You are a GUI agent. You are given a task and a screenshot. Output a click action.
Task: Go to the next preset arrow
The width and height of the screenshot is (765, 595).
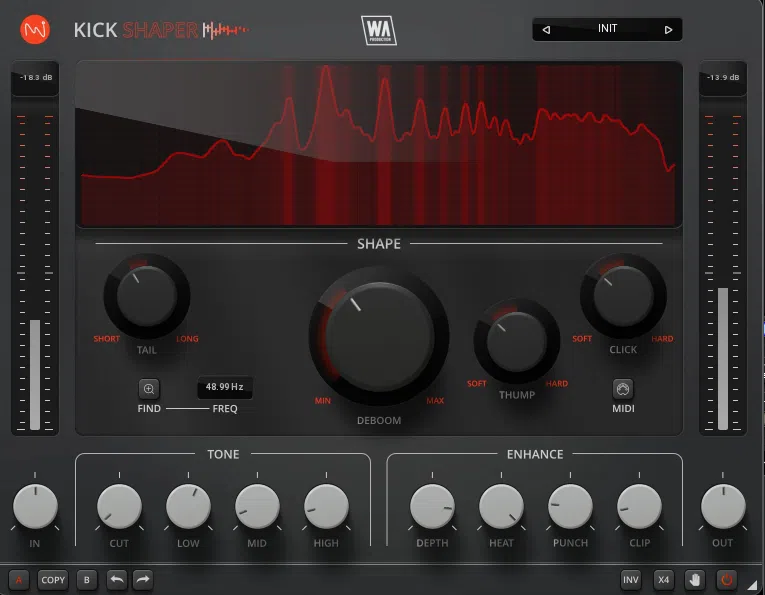coord(668,30)
